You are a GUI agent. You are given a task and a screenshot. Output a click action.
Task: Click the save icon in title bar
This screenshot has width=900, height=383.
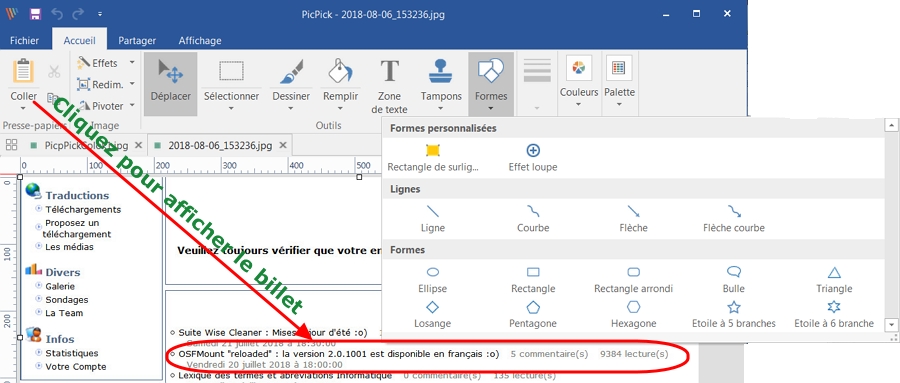click(35, 14)
